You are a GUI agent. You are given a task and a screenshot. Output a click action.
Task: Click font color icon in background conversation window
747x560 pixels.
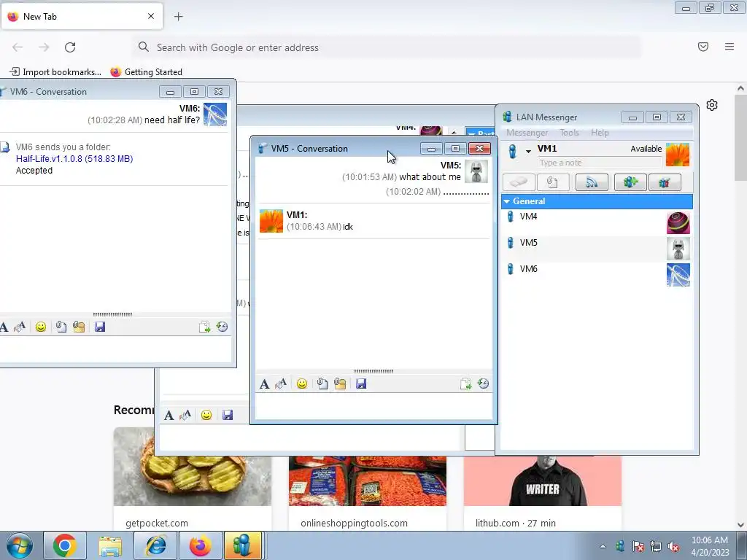185,415
